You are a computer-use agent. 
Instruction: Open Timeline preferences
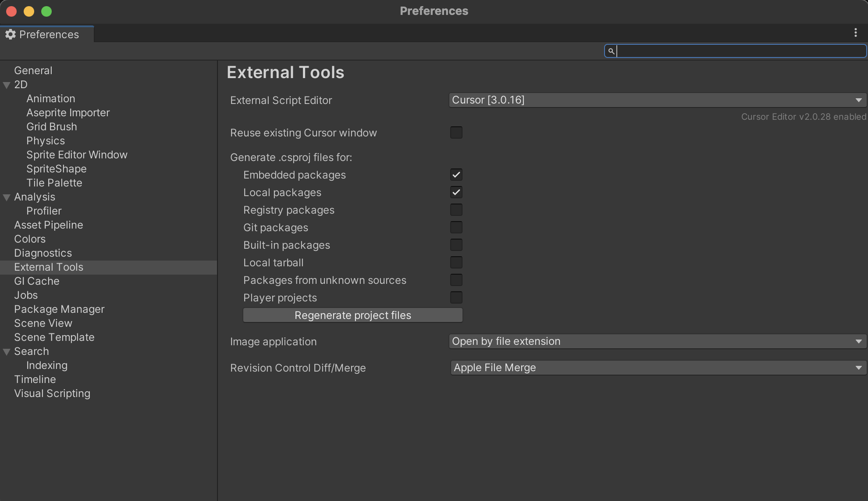point(35,379)
